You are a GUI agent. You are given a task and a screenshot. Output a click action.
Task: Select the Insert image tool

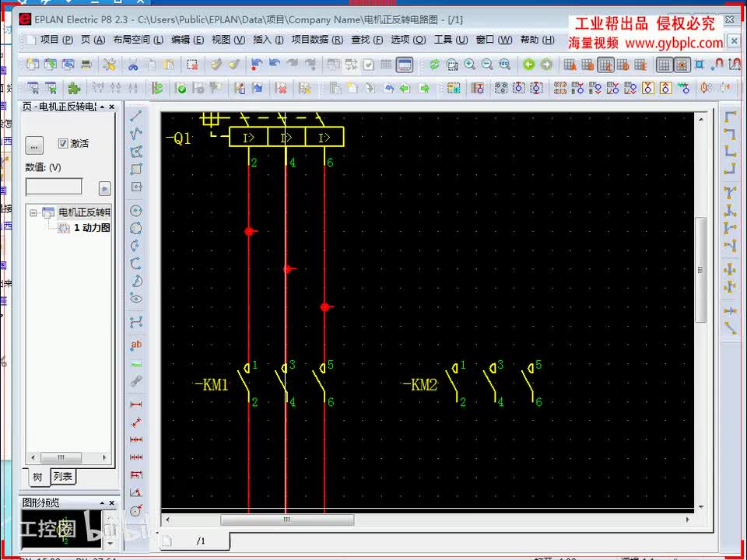(136, 365)
